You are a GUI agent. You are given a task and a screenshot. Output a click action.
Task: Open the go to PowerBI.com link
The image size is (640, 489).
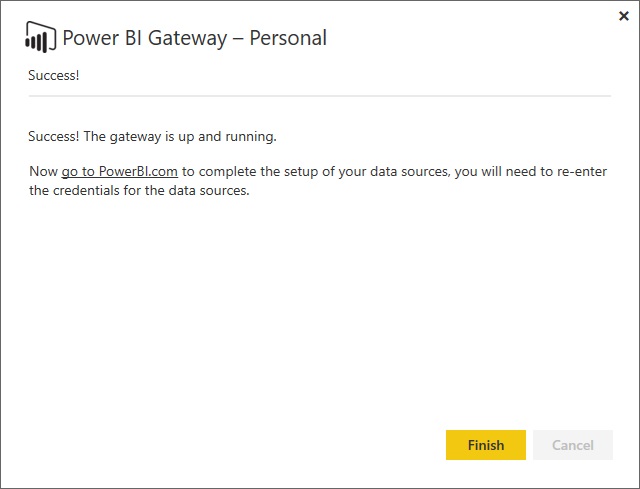pos(119,172)
